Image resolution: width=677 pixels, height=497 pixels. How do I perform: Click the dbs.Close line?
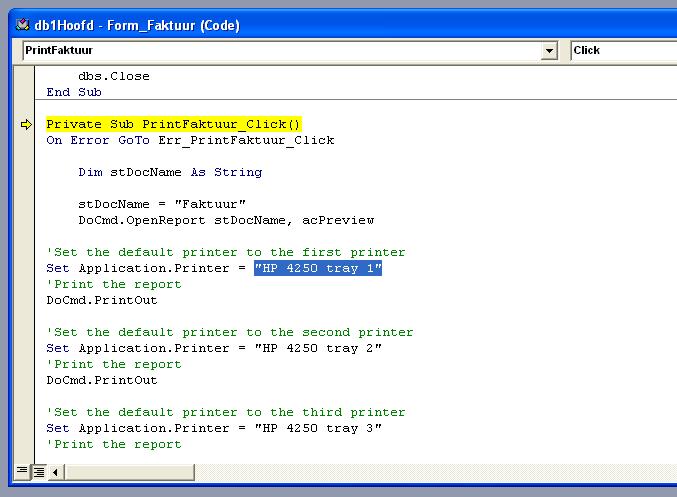coord(114,76)
